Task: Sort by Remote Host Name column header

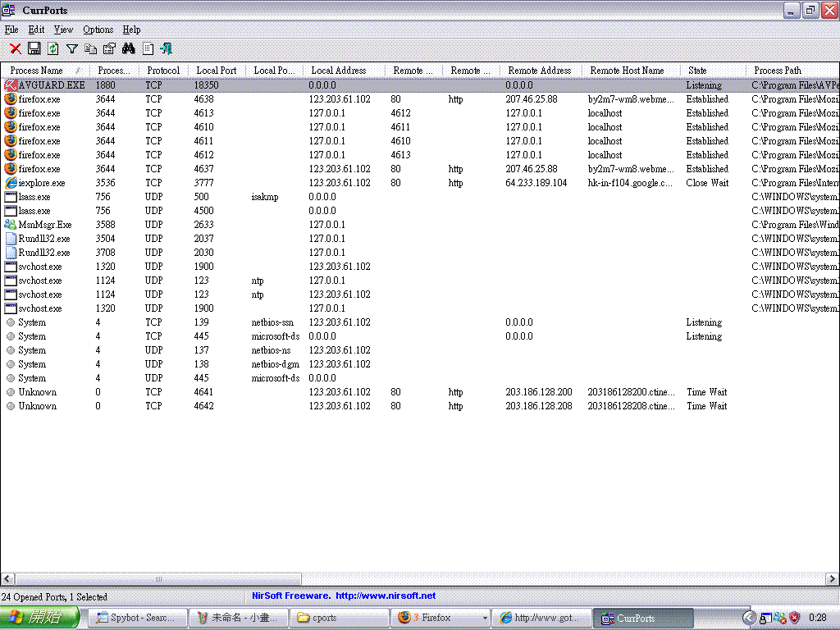Action: pyautogui.click(x=631, y=71)
